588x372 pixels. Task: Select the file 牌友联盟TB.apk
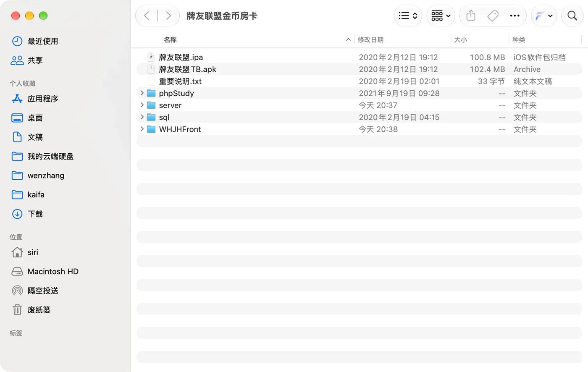point(360,69)
